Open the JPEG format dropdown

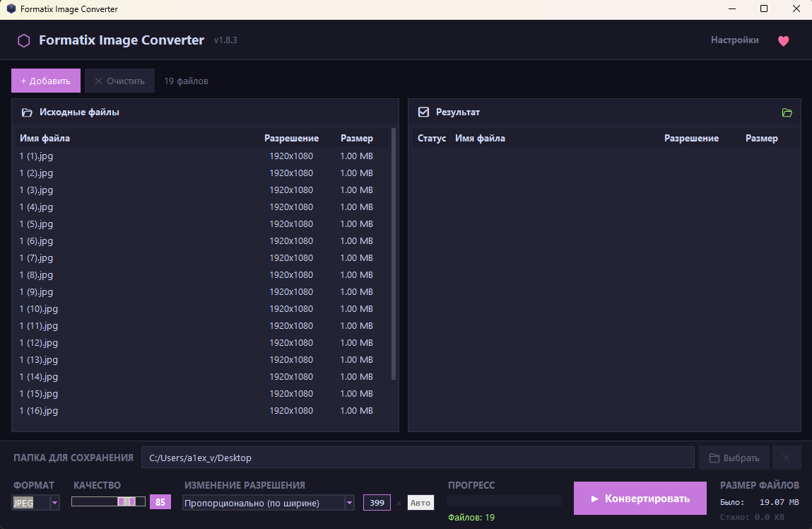coord(36,503)
